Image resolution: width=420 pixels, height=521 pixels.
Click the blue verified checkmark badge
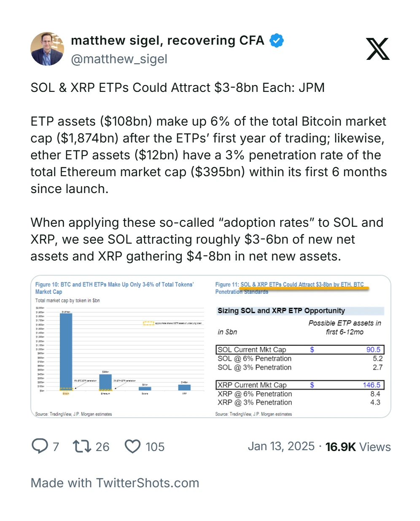tap(277, 41)
